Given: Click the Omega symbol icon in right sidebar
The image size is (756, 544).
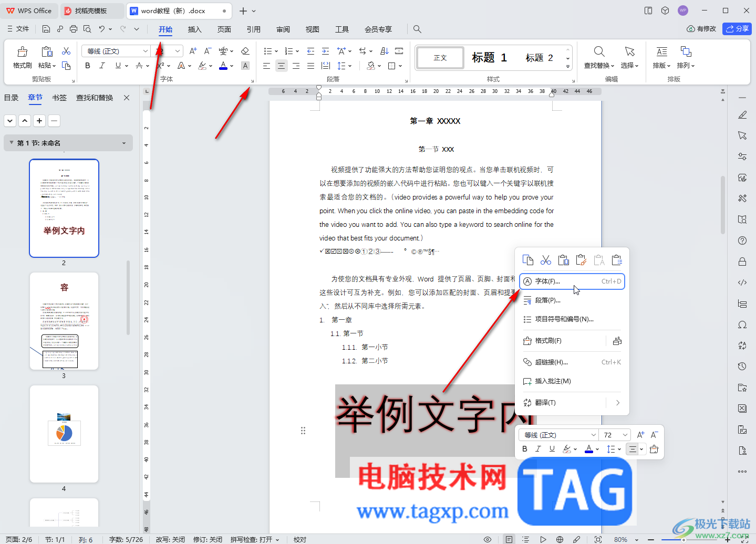Looking at the screenshot, I should [742, 325].
